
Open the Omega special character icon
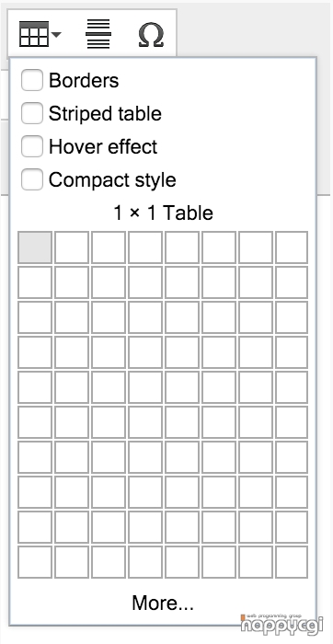151,35
